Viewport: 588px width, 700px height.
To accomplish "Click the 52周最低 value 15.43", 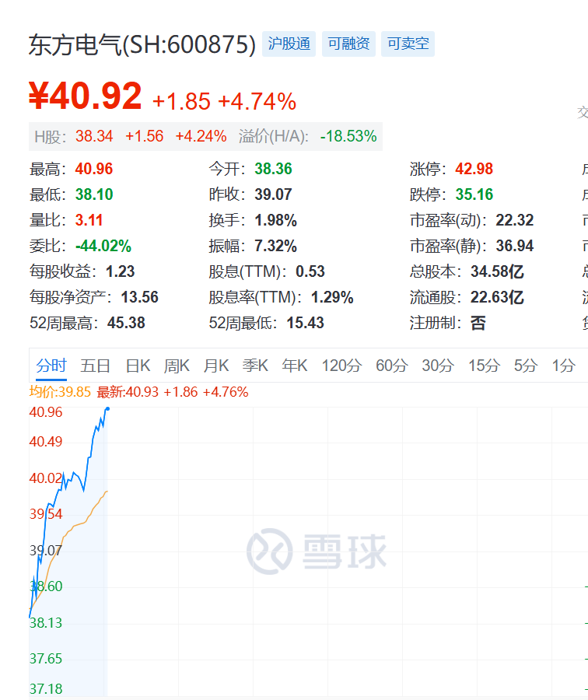I will (x=306, y=323).
